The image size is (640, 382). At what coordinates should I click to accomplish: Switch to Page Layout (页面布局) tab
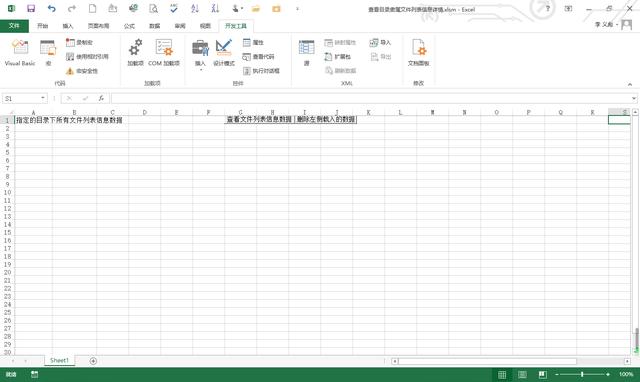pyautogui.click(x=98, y=26)
